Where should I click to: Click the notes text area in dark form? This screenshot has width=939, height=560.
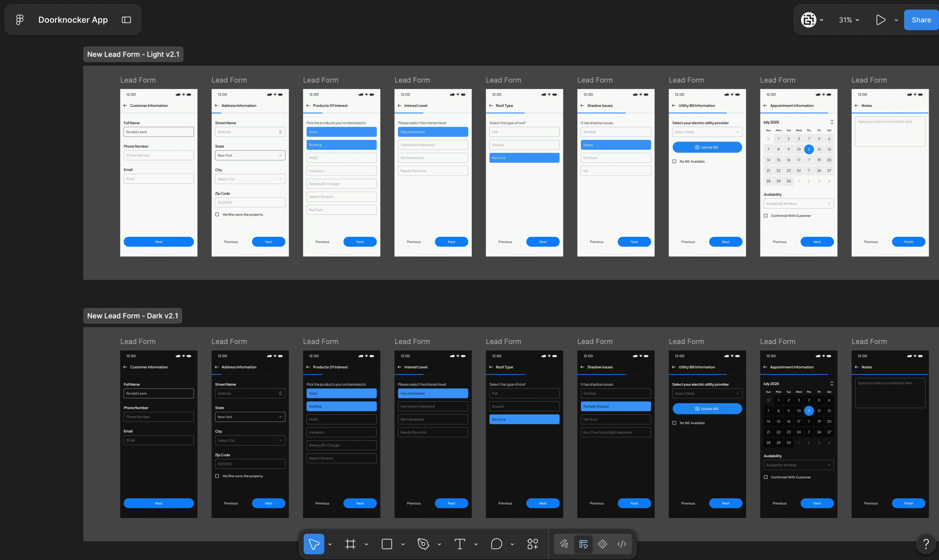[x=890, y=393]
